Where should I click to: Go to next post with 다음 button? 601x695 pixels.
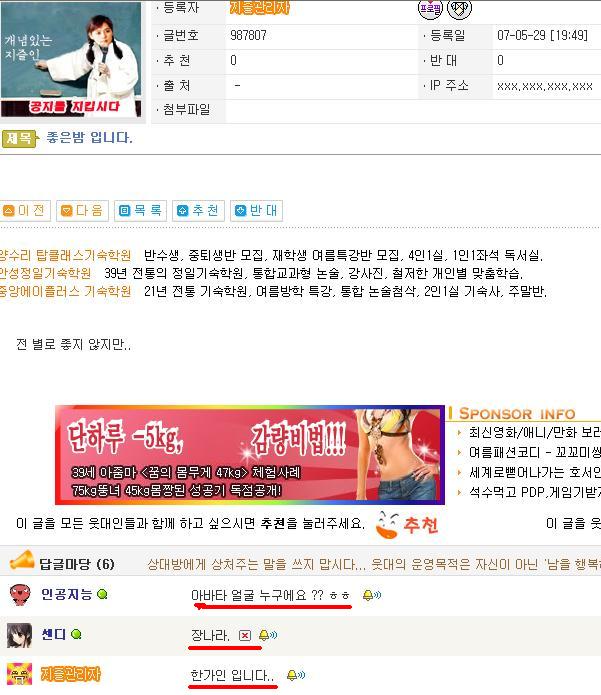pyautogui.click(x=82, y=211)
